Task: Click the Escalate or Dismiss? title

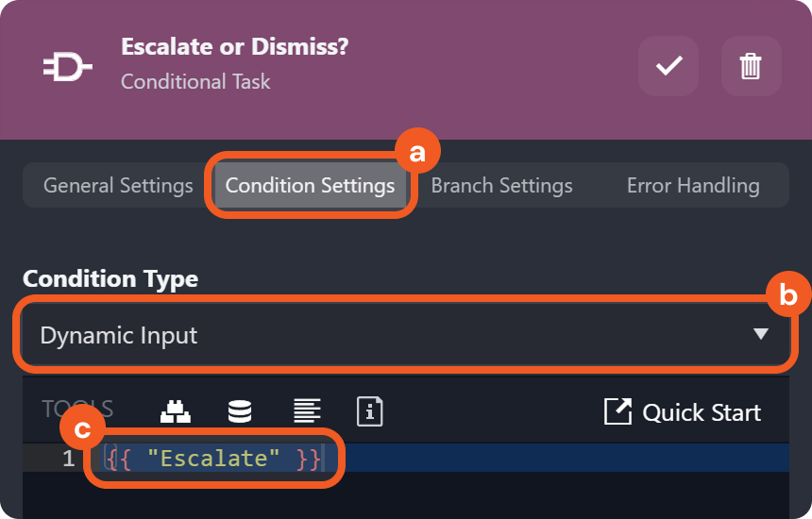Action: (234, 46)
